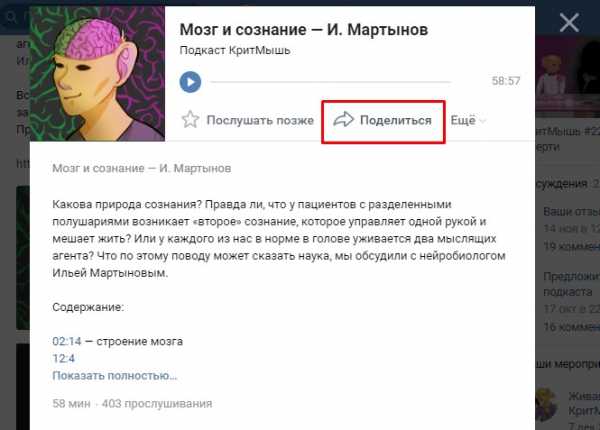Viewport: 600px width, 430px height.
Task: Open the Ваши отзывы discussion topic
Action: pos(571,212)
